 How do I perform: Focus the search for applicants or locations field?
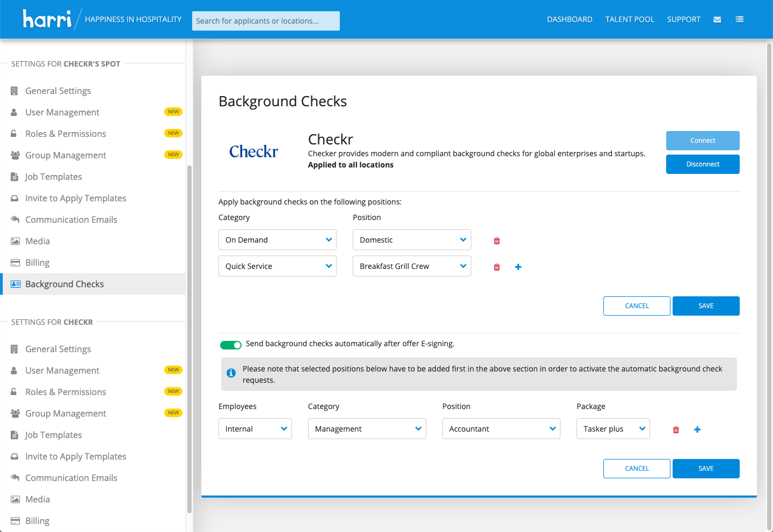tap(266, 21)
